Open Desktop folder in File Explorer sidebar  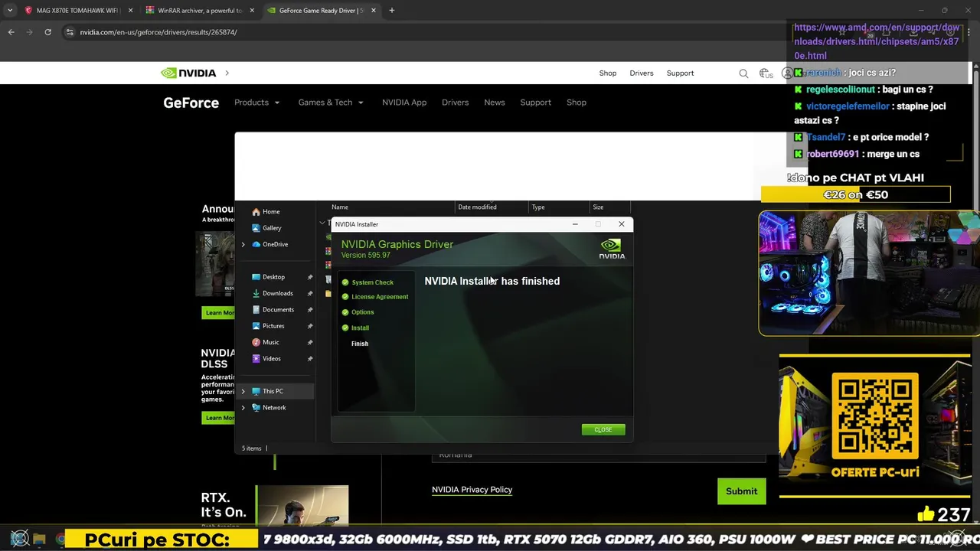268,277
